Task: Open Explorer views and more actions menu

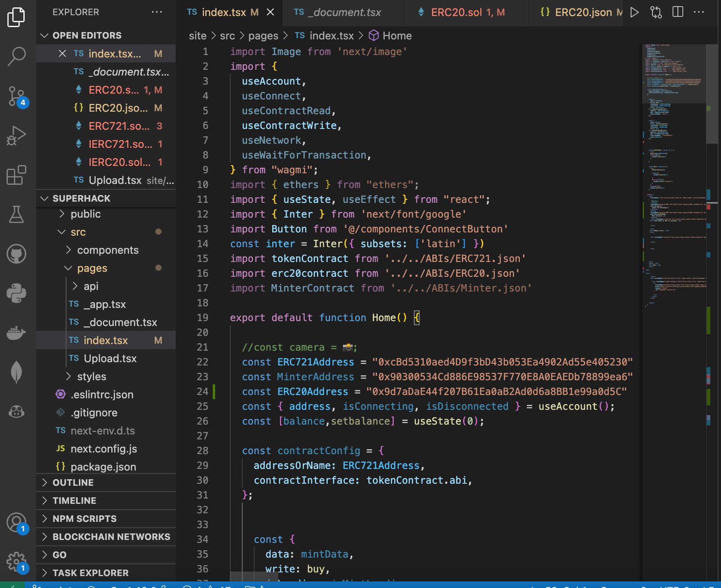Action: [157, 12]
